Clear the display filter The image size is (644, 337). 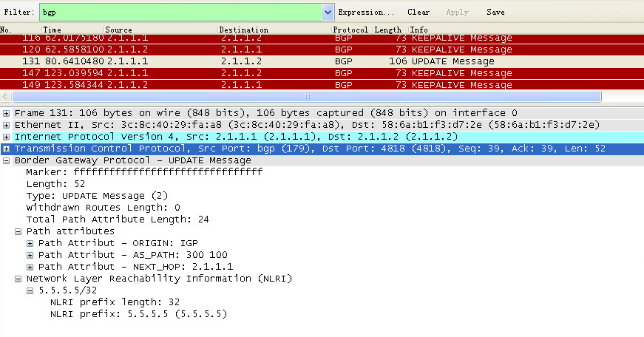coord(418,13)
